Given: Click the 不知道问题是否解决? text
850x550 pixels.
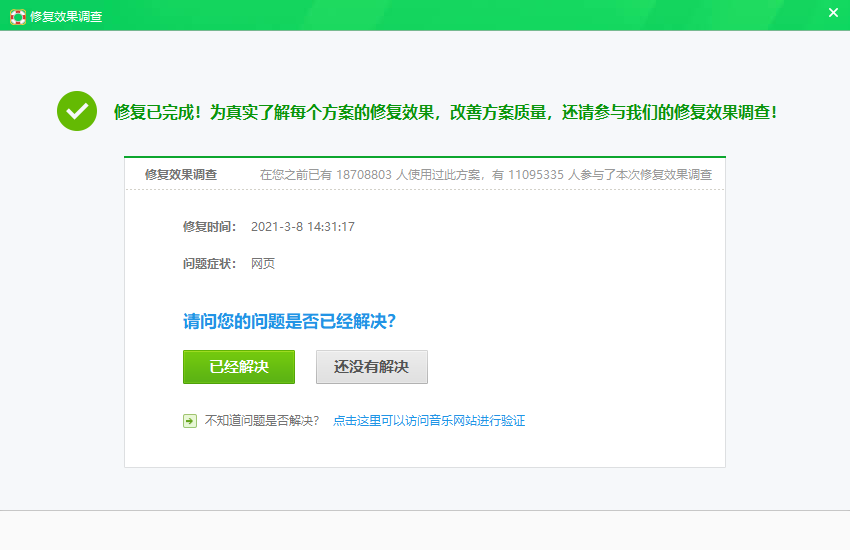Looking at the screenshot, I should coord(262,420).
